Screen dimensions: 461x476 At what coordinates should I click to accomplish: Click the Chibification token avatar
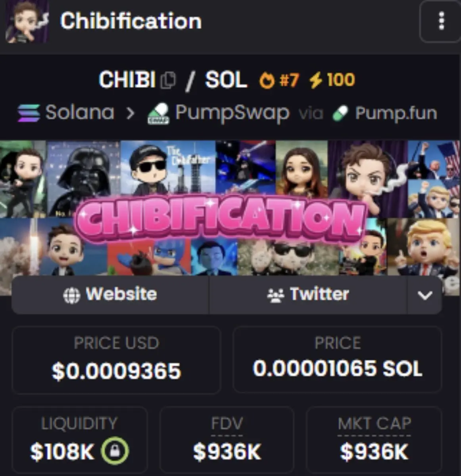pyautogui.click(x=27, y=21)
